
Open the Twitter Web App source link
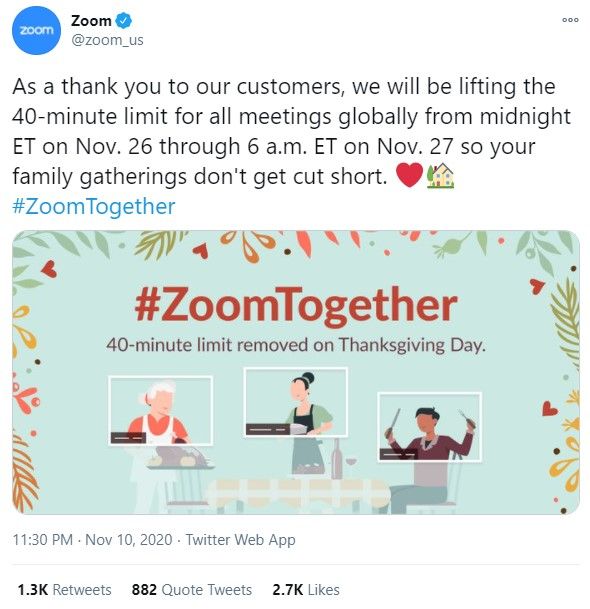(240, 540)
